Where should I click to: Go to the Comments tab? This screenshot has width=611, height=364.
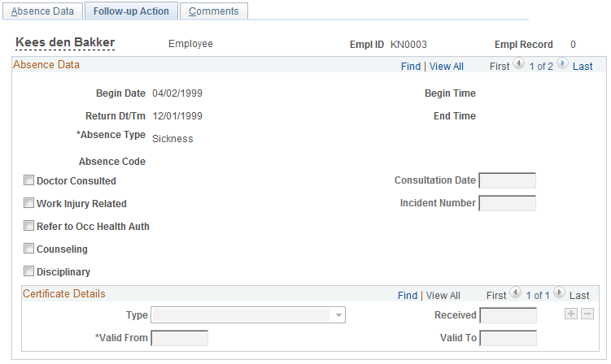(213, 11)
